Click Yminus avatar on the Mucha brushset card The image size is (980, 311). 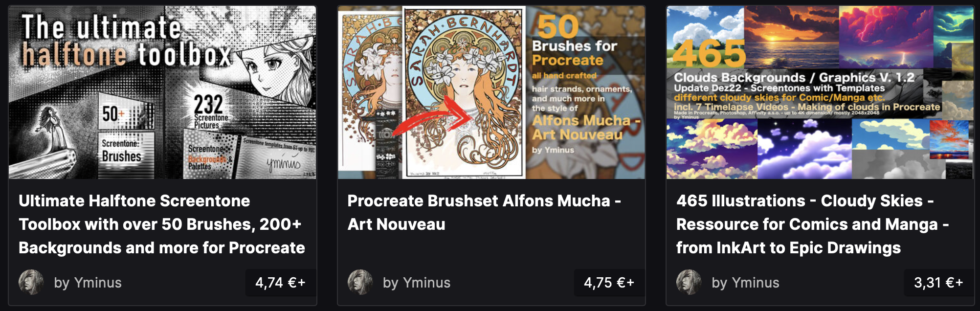point(360,282)
